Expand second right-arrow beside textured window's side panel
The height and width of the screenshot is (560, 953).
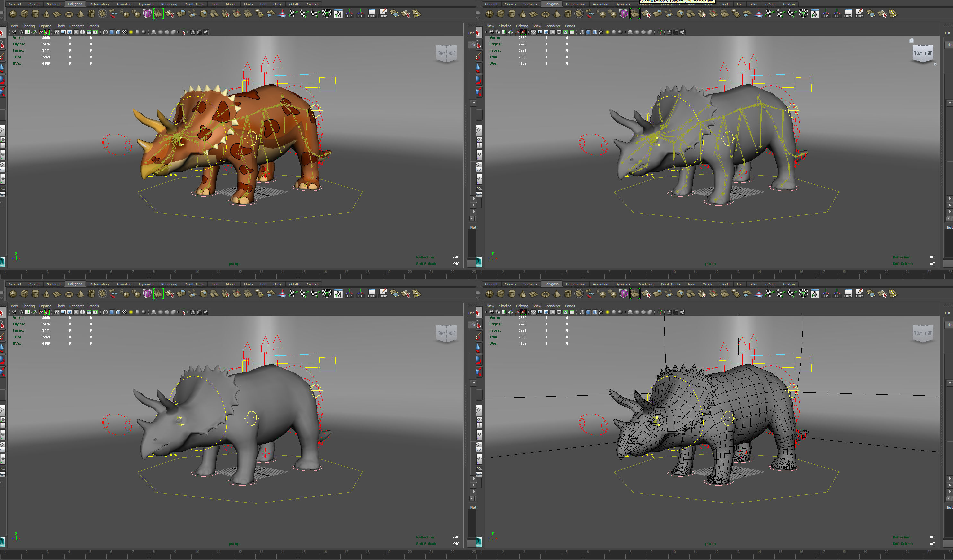click(x=474, y=205)
